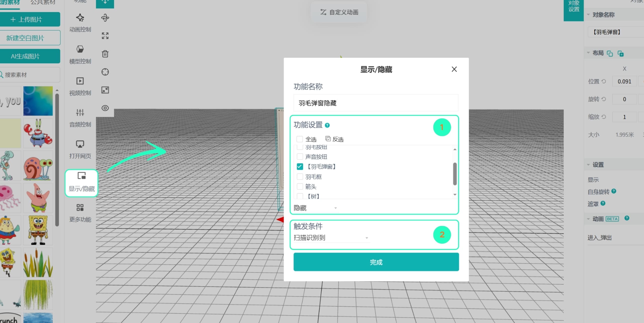Reset 旋转 rotation with its undo icon
The image size is (644, 323).
604,99
